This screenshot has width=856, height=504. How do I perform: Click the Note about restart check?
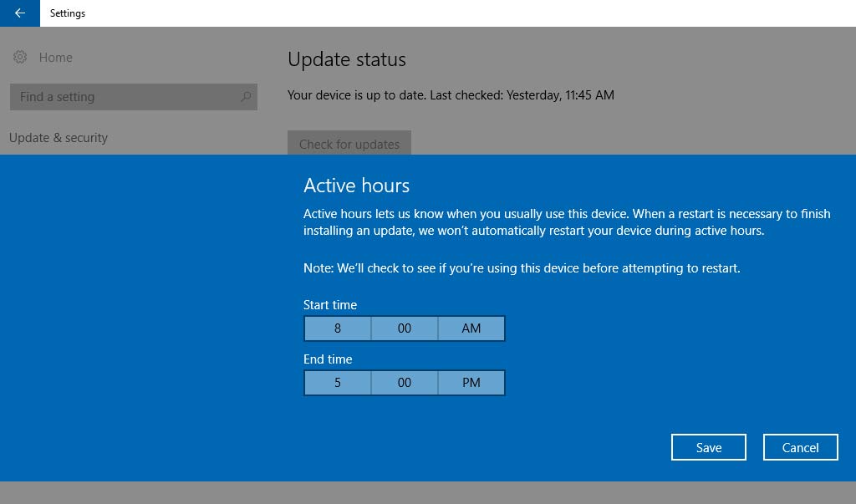coord(522,268)
